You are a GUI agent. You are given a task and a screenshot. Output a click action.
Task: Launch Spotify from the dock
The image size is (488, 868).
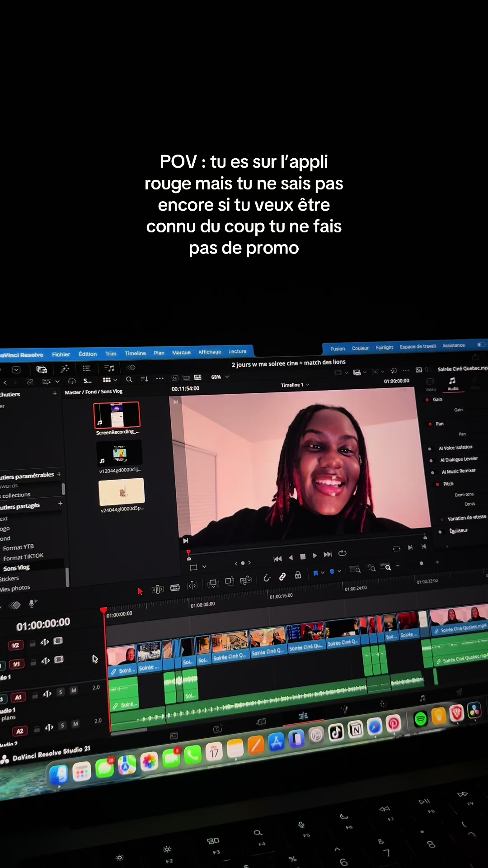click(x=420, y=719)
